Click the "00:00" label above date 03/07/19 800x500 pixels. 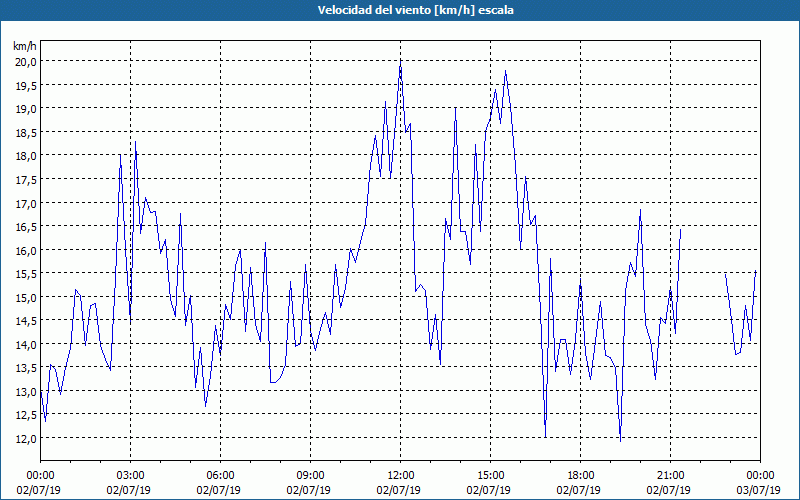pyautogui.click(x=760, y=476)
